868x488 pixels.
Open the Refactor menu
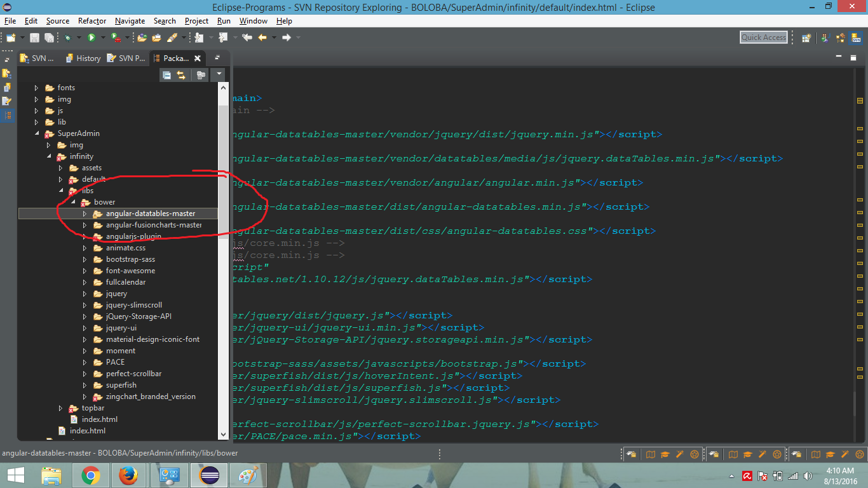(92, 20)
